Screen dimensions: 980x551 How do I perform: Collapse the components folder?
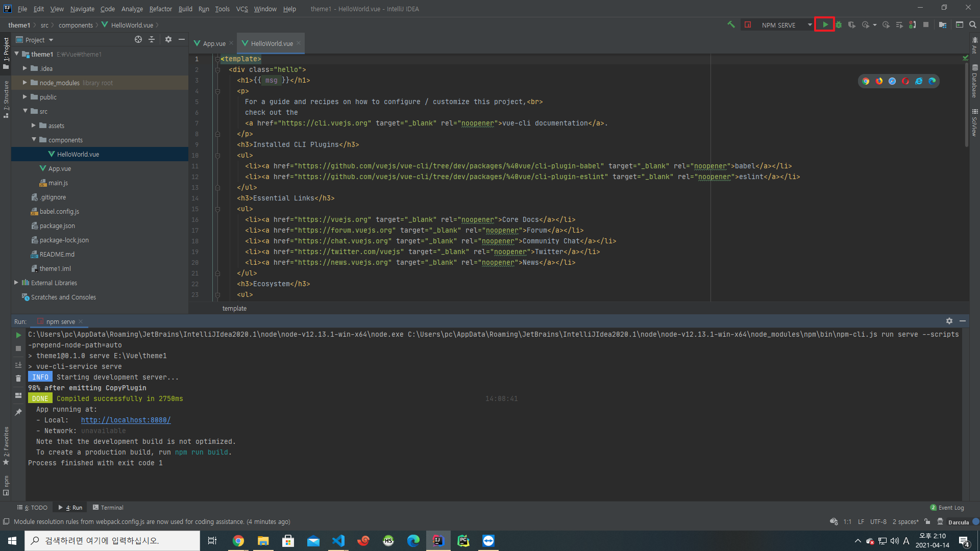click(34, 140)
